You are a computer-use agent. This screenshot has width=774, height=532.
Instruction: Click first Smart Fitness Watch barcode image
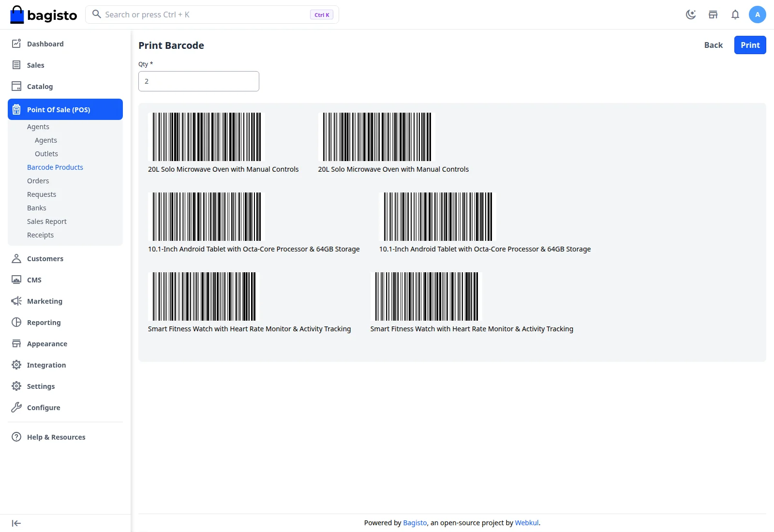(204, 296)
